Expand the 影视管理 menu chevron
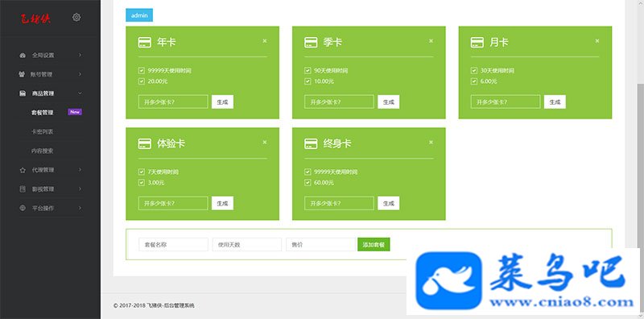Image resolution: width=644 pixels, height=319 pixels. (80, 189)
